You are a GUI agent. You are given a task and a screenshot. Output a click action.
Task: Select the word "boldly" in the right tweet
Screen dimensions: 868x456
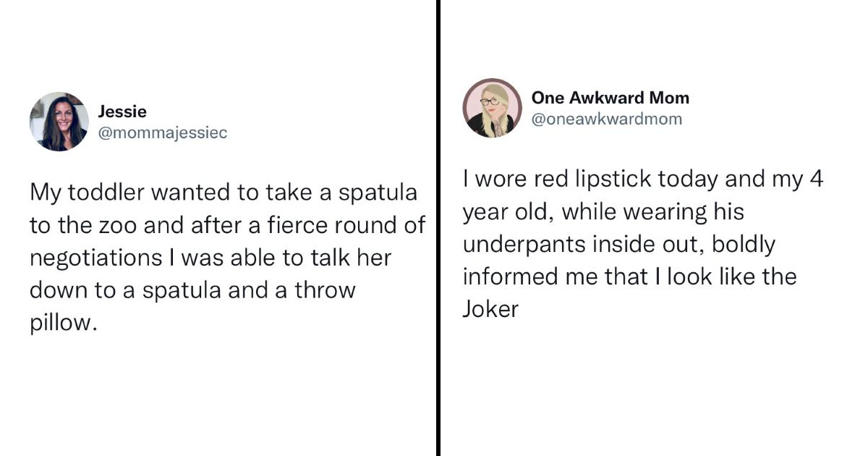(x=743, y=245)
